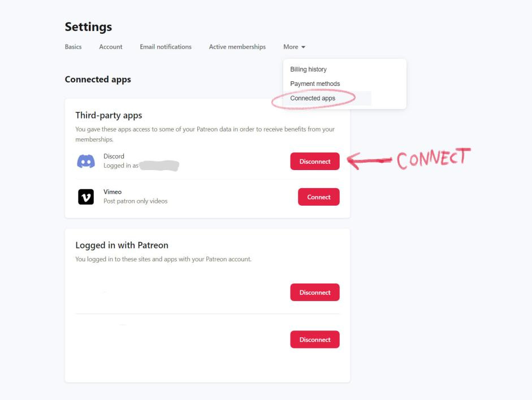Disconnect second Logged in with Patreon site
The height and width of the screenshot is (400, 532).
(x=315, y=340)
